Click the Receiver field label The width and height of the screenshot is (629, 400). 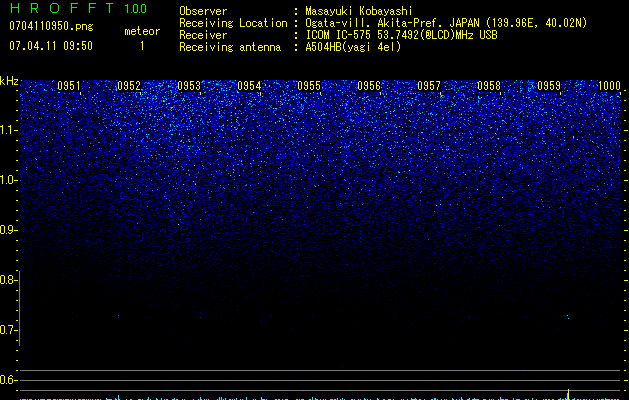coord(203,35)
